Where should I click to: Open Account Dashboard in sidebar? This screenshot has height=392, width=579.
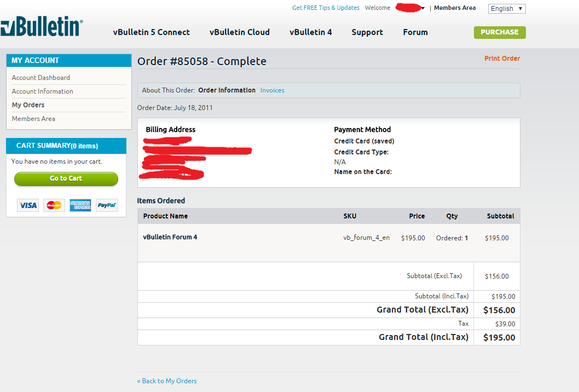40,78
